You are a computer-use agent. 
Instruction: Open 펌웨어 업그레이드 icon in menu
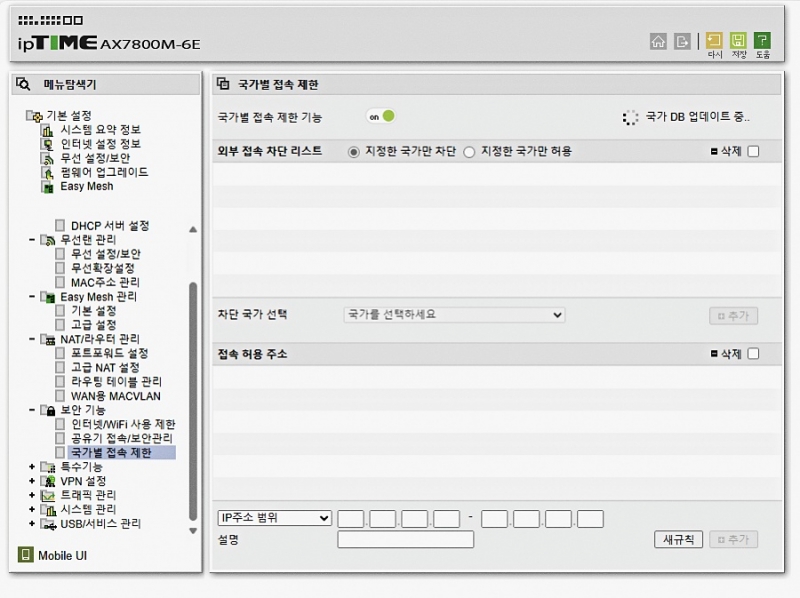click(x=47, y=172)
